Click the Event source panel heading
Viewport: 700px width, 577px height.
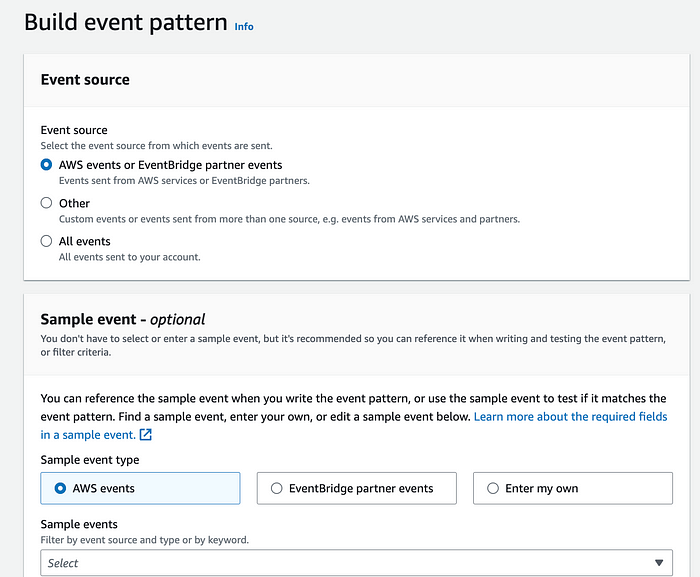tap(85, 79)
